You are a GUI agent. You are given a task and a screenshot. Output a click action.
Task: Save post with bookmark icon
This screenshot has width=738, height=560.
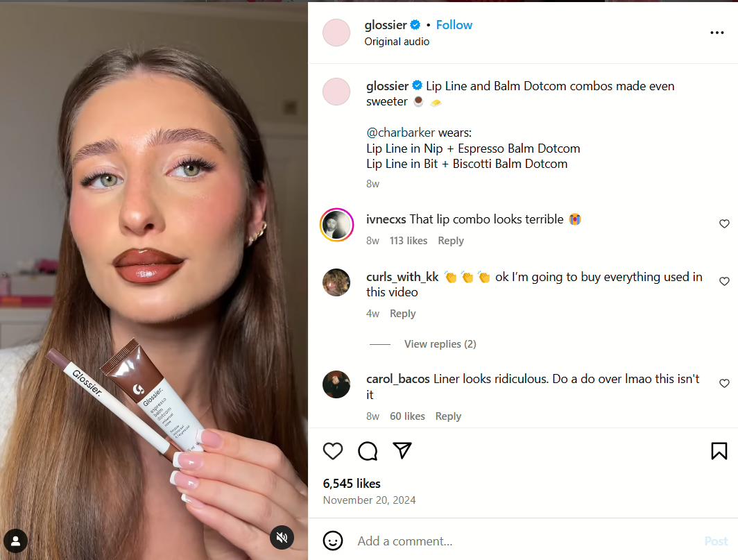[x=719, y=451]
